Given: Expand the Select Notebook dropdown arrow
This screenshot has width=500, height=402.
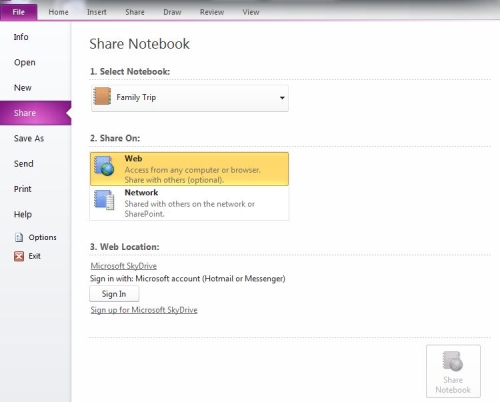Looking at the screenshot, I should click(x=282, y=98).
